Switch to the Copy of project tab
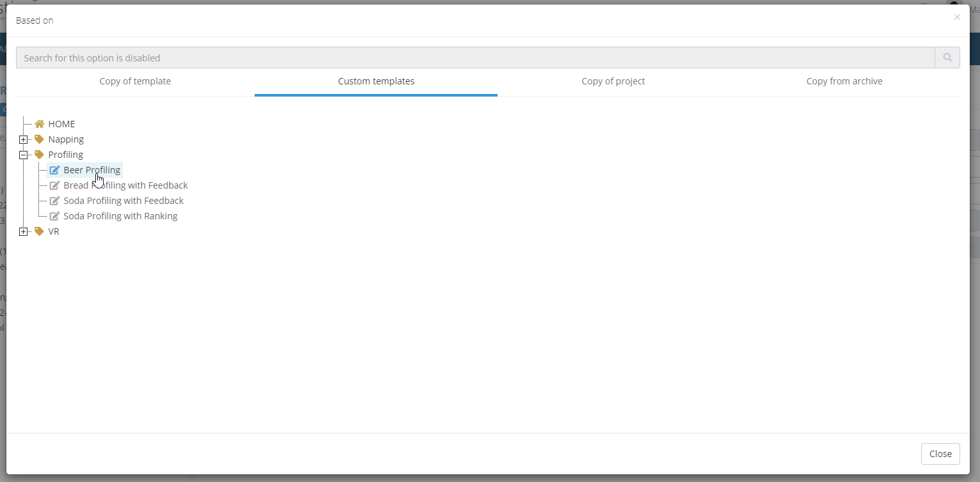Viewport: 980px width, 482px height. (x=613, y=81)
